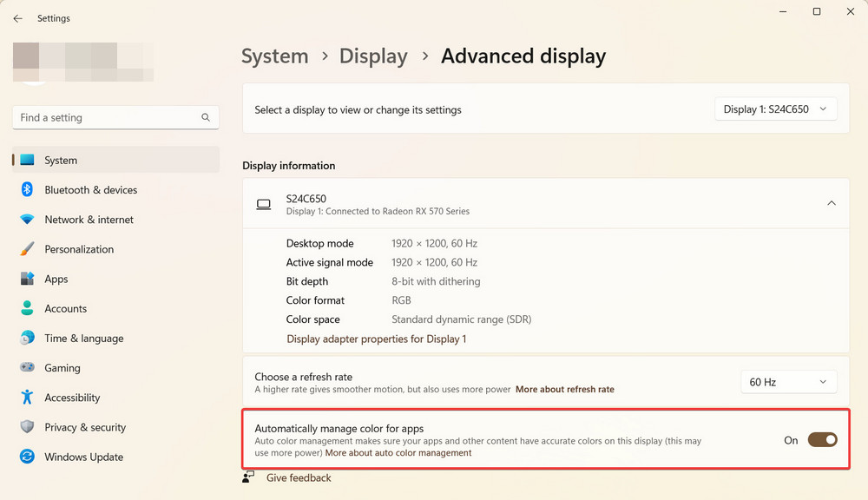This screenshot has height=500, width=868.
Task: Open the 60 Hz refresh rate dropdown
Action: point(788,382)
